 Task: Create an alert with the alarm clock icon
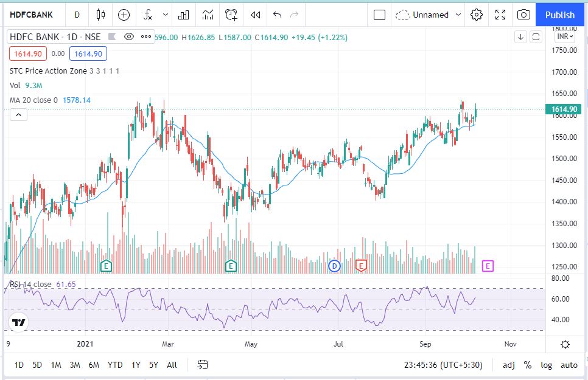coord(231,15)
